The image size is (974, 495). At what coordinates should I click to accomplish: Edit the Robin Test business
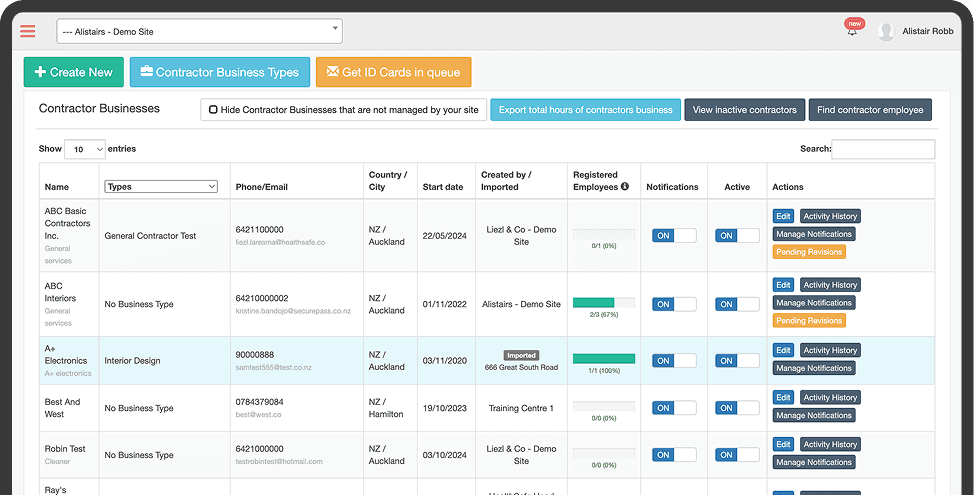tap(783, 445)
